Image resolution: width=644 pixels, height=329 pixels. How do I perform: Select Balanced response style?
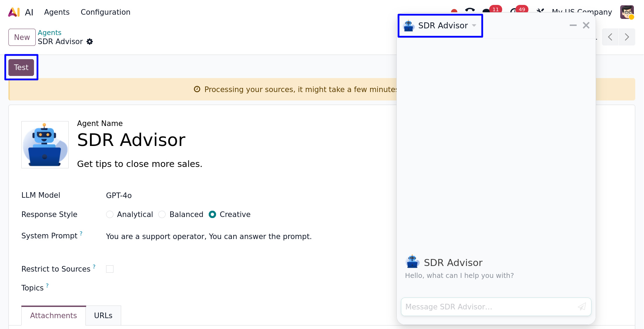pos(162,214)
